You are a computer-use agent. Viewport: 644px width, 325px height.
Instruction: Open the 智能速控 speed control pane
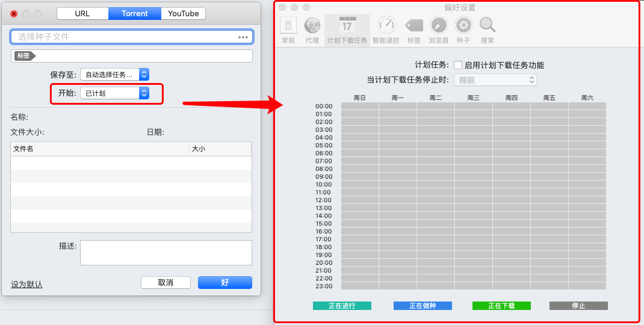click(x=386, y=31)
